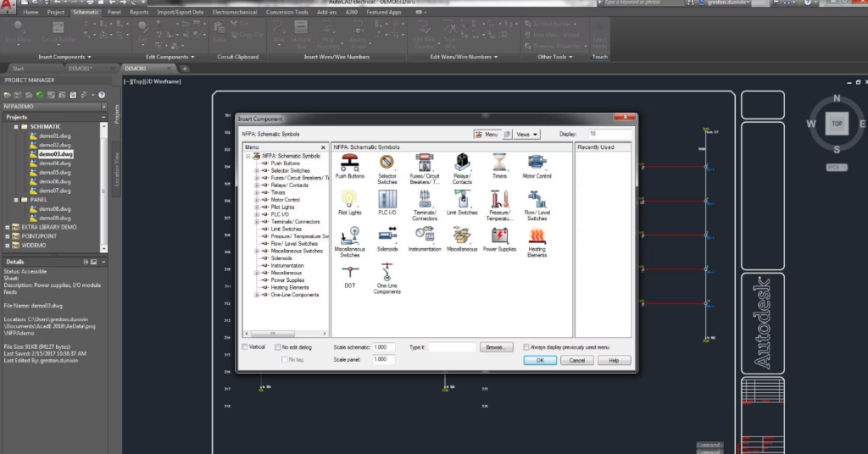Tick the No tag checkbox
Image resolution: width=868 pixels, height=454 pixels.
[x=285, y=359]
